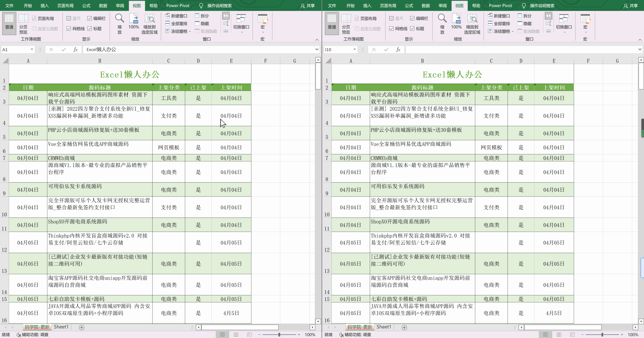Toggle 标题 checkbox in left window
644x338 pixels.
point(89,29)
